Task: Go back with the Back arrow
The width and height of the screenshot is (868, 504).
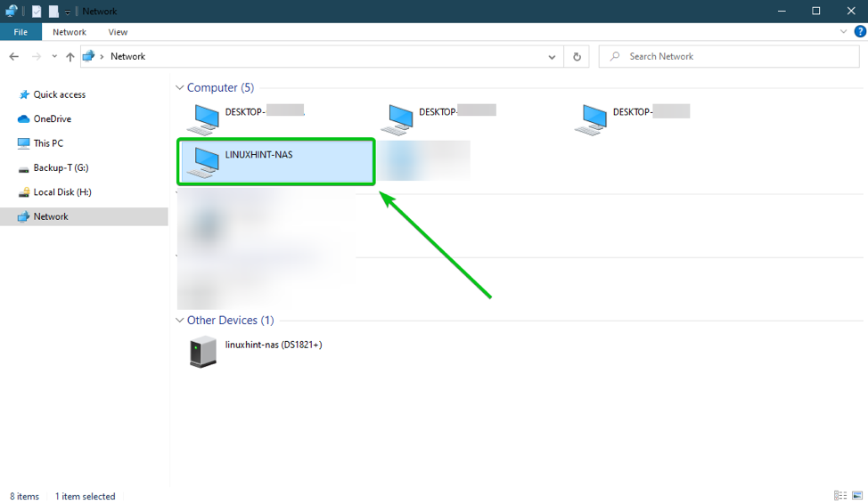Action: [x=14, y=56]
